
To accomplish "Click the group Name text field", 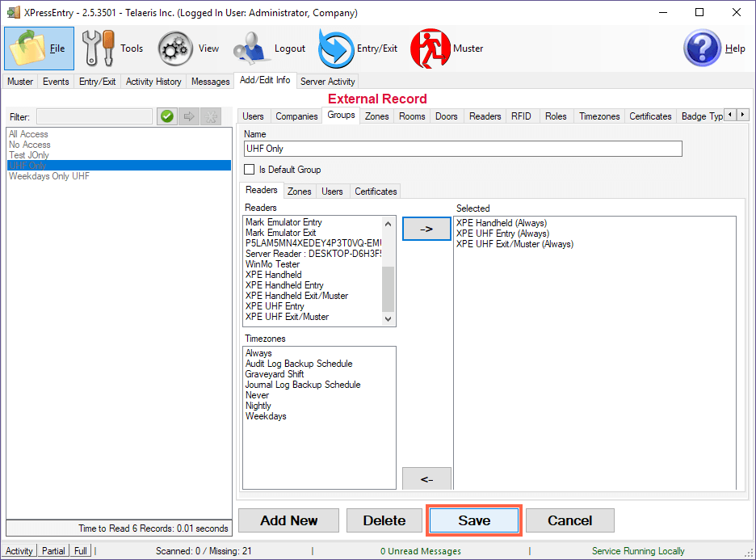I will point(463,149).
